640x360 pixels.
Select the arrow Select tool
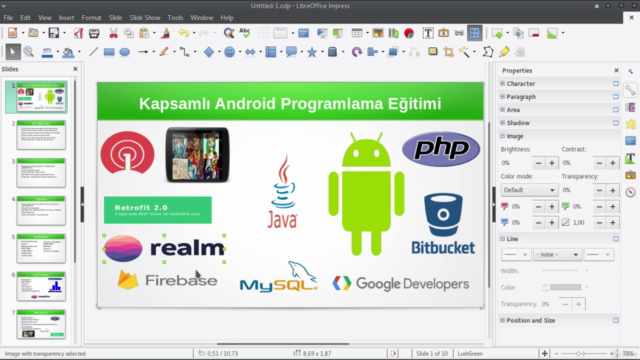pos(13,52)
